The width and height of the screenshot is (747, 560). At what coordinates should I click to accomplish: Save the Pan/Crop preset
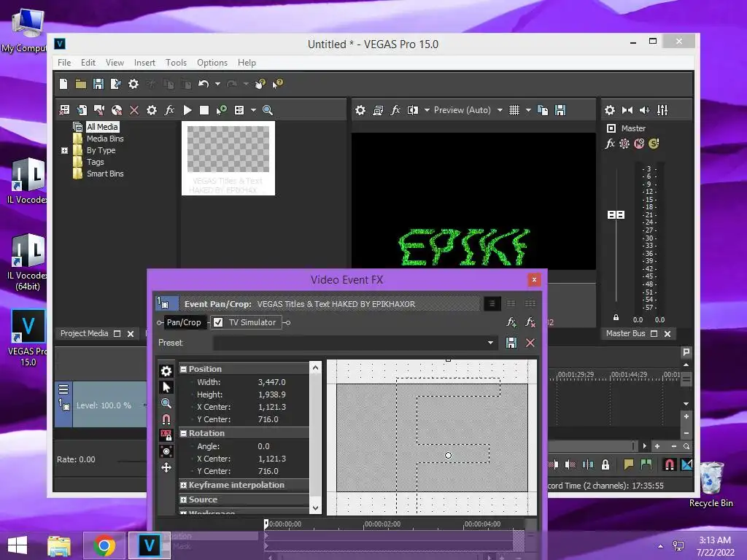tap(511, 343)
